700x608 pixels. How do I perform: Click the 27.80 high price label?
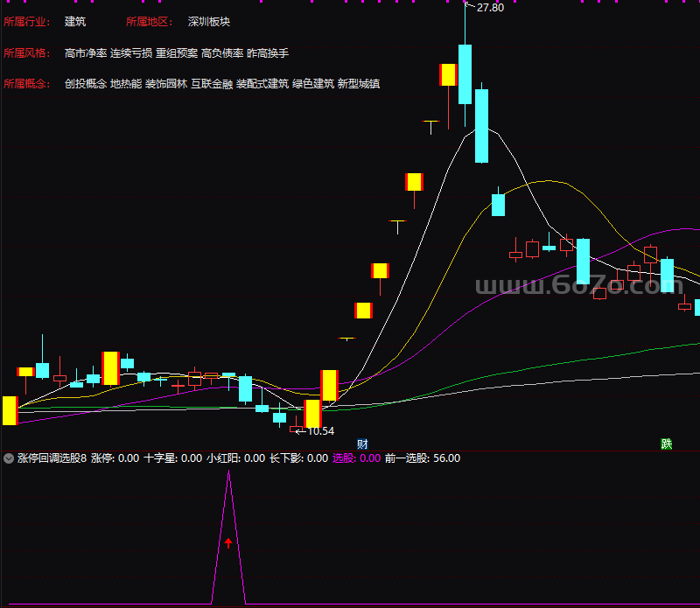(489, 7)
